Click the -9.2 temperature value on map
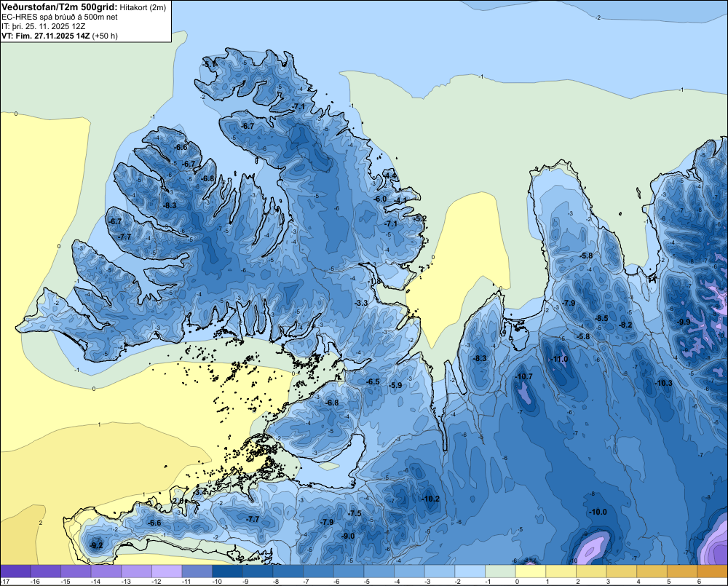728x586 pixels. click(x=97, y=545)
